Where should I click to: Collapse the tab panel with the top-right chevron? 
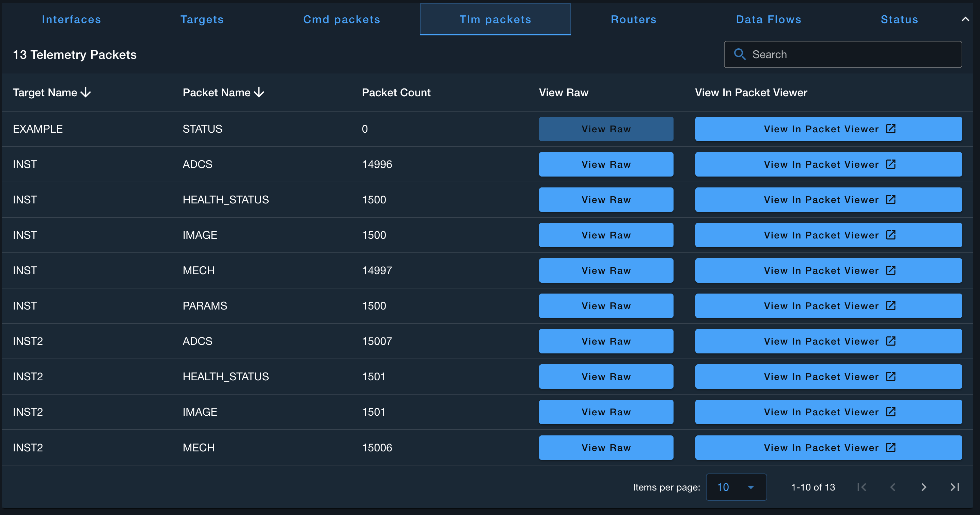[965, 19]
